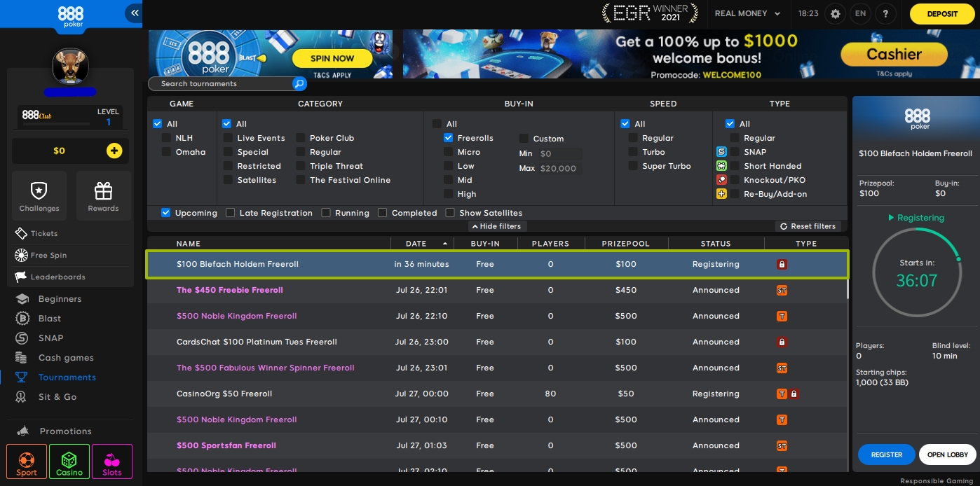Click Cashier banner button

pyautogui.click(x=894, y=55)
